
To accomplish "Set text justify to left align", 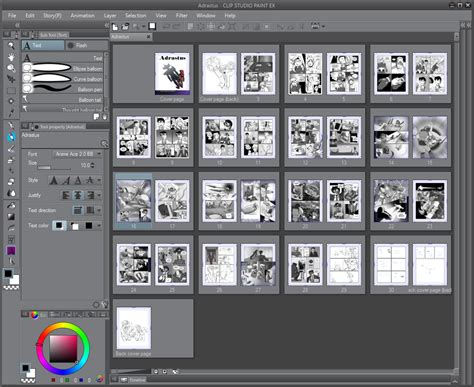I will coord(66,195).
